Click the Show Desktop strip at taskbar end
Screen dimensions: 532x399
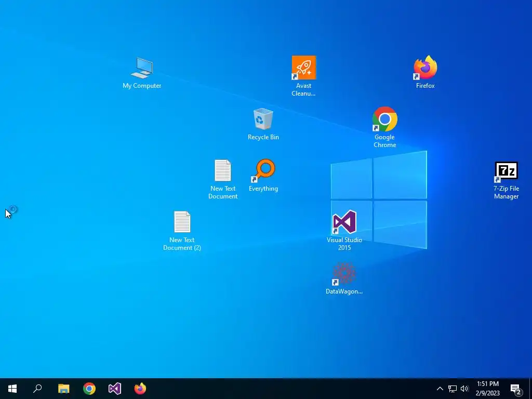(x=530, y=389)
